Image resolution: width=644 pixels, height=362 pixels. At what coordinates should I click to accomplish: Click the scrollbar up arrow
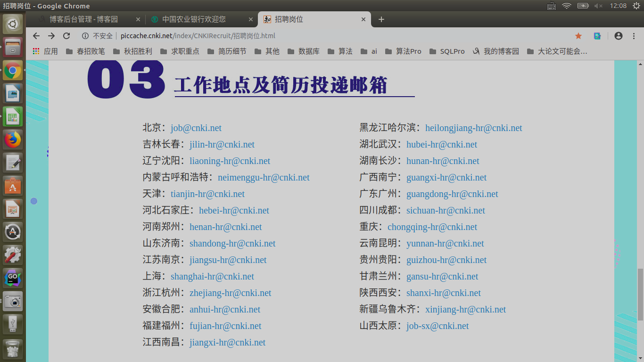pyautogui.click(x=640, y=64)
